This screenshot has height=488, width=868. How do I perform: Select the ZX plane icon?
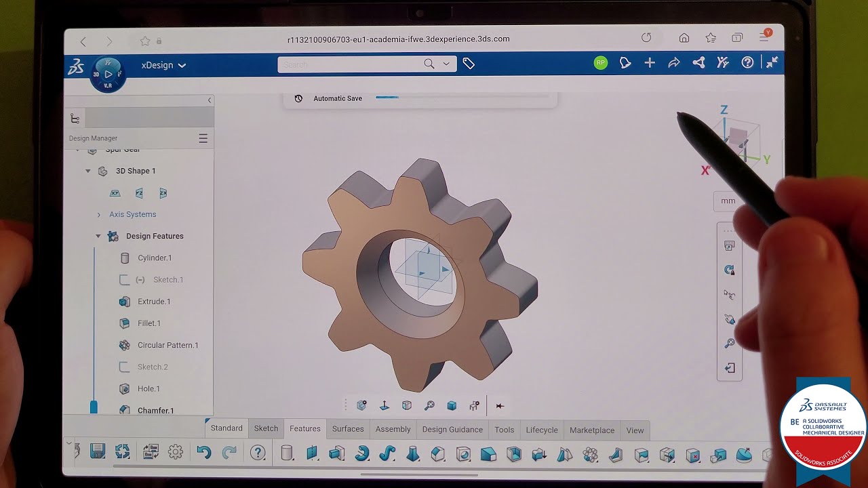pyautogui.click(x=163, y=193)
